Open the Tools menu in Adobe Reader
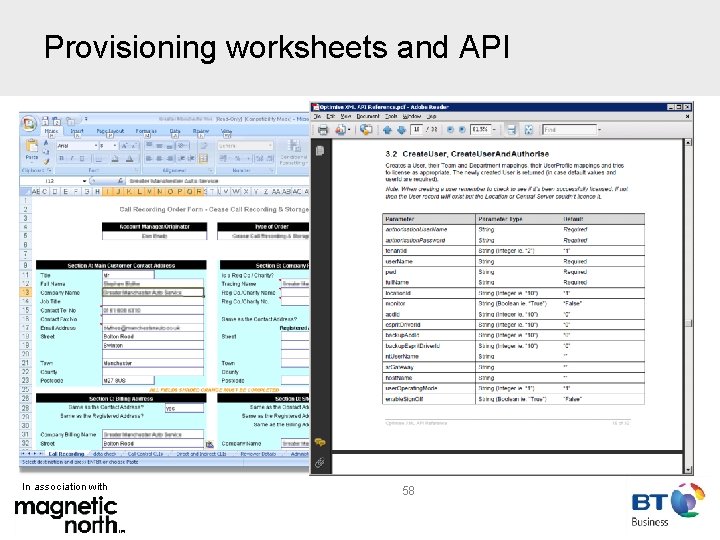This screenshot has width=720, height=540. pos(391,117)
